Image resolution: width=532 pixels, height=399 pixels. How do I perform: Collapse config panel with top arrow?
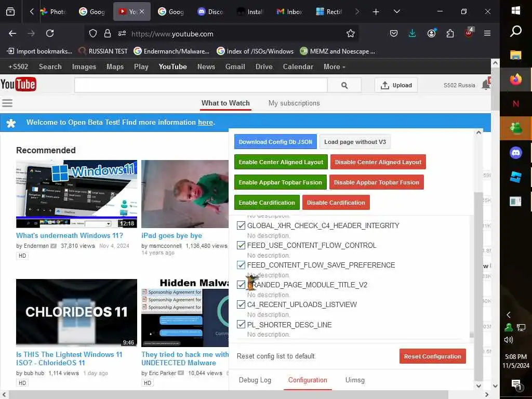478,132
